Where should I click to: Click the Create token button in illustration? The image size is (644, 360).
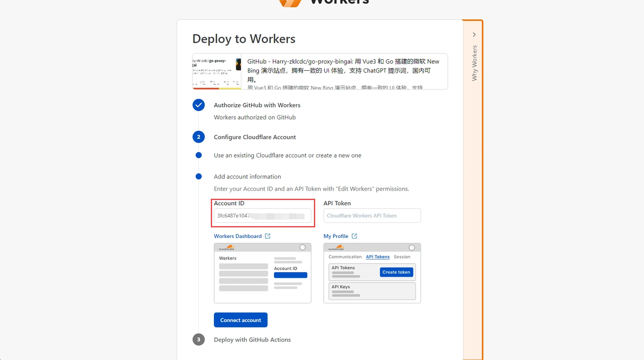[397, 271]
